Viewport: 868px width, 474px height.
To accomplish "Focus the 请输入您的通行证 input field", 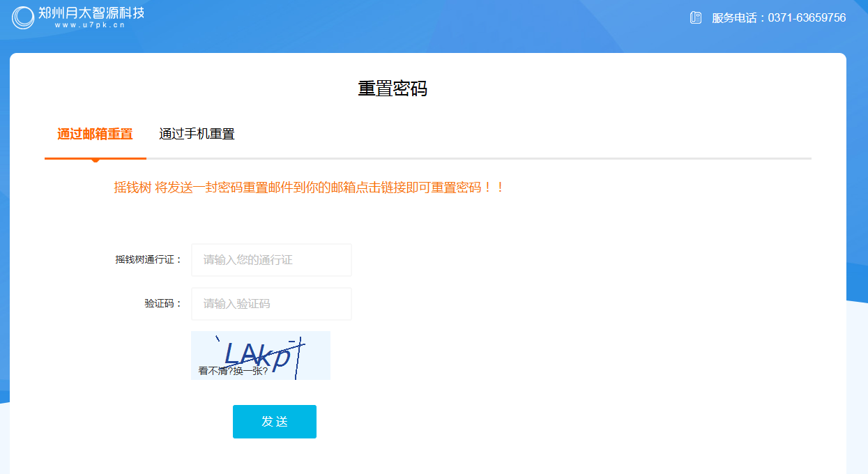I will [271, 260].
